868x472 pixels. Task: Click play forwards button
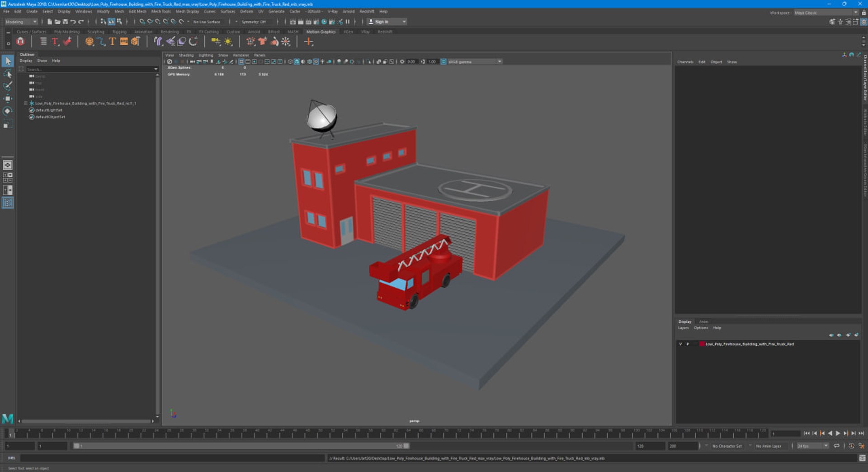click(838, 433)
